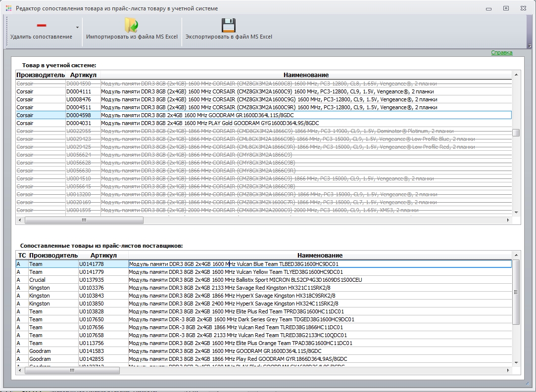
Task: Click top table horizontal scrollbar right arrow
Action: (x=508, y=220)
